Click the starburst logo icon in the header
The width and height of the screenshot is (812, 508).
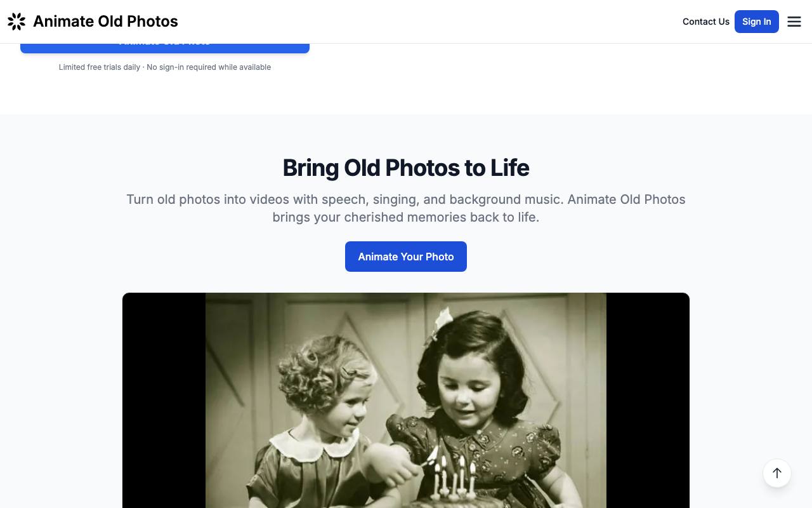tap(16, 22)
